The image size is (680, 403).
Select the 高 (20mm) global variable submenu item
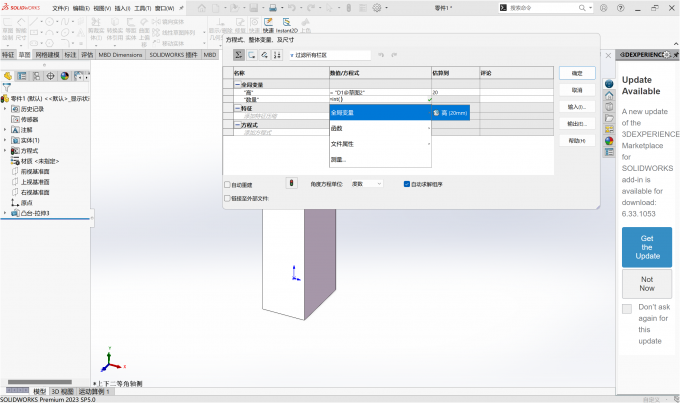click(x=451, y=113)
